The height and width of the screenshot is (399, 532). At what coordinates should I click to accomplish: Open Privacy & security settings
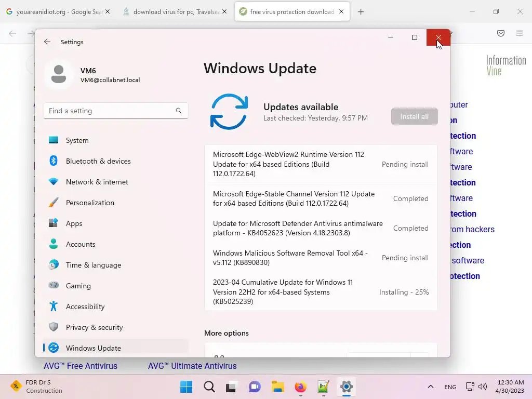pos(115,327)
